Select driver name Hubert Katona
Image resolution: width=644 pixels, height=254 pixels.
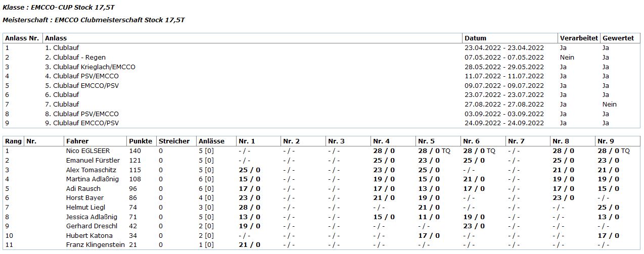point(89,235)
